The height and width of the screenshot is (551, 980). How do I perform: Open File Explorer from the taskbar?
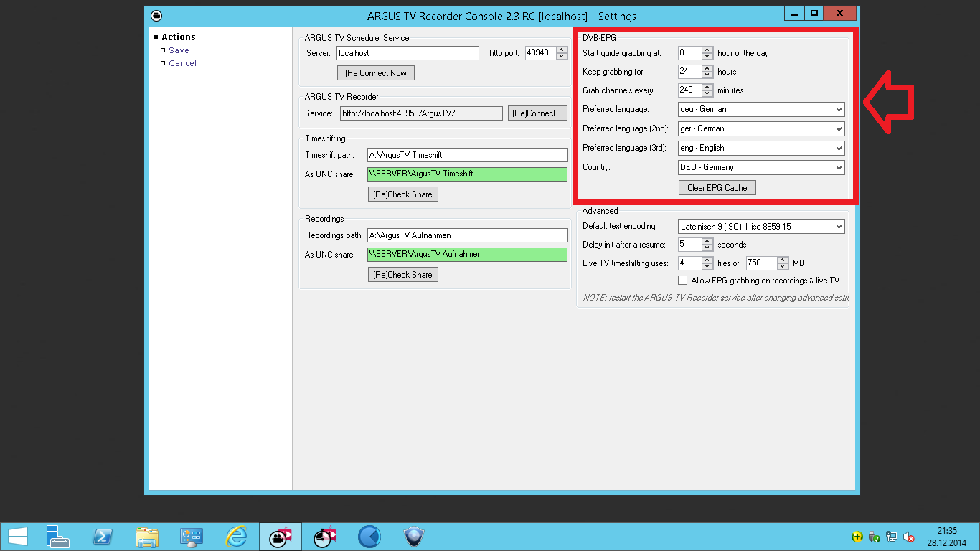point(146,537)
